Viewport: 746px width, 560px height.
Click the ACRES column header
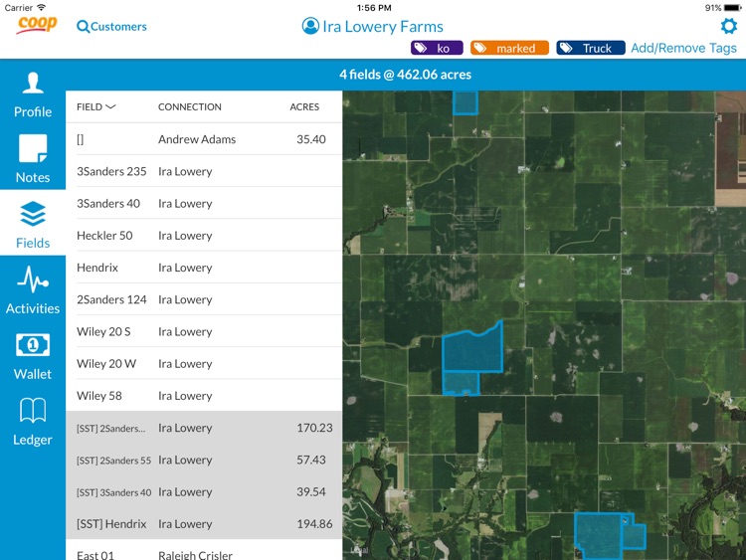click(304, 107)
